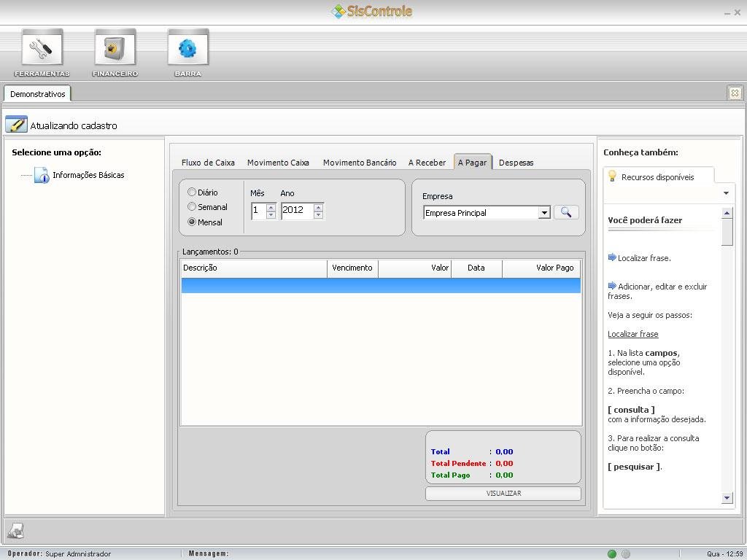The height and width of the screenshot is (560, 747).
Task: Click the help panel scrollbar down arrow
Action: (x=727, y=498)
